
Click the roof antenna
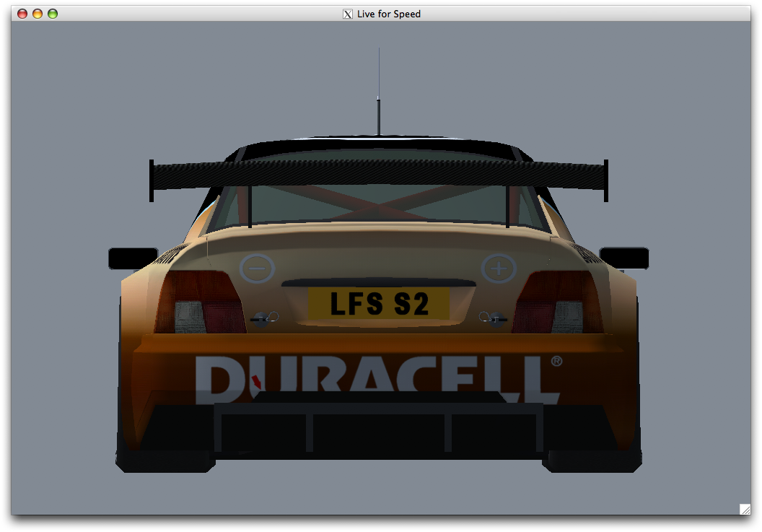379,92
